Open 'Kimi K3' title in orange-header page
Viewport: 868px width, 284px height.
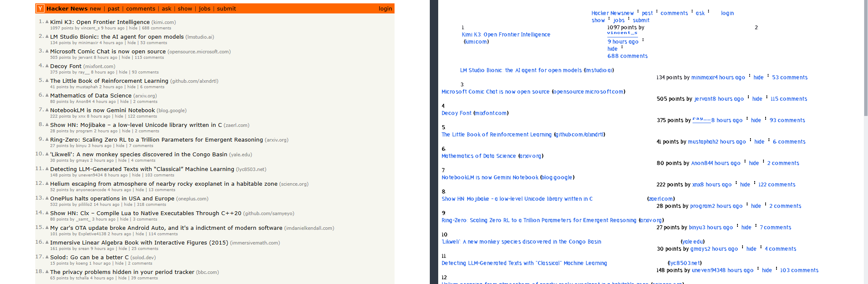pos(100,22)
